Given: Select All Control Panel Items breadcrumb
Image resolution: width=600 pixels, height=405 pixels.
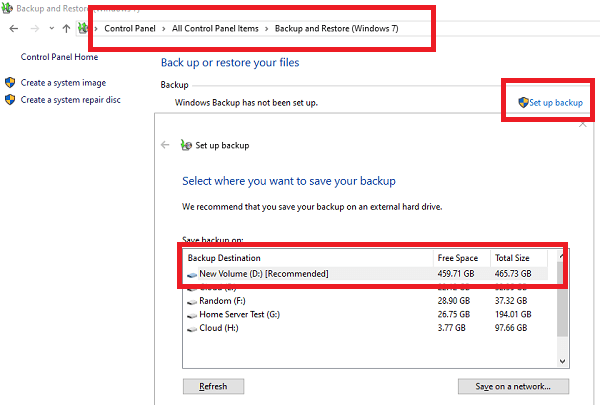Looking at the screenshot, I should 215,29.
